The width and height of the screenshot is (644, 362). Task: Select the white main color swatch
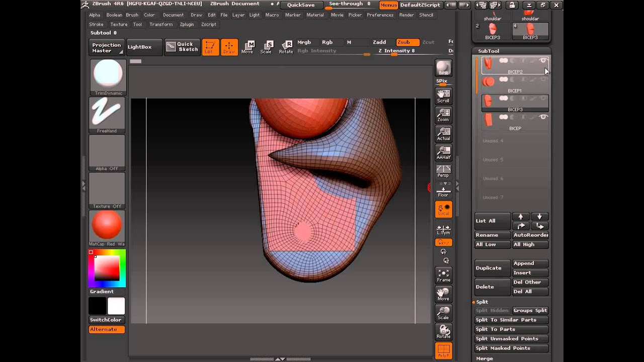tap(116, 306)
